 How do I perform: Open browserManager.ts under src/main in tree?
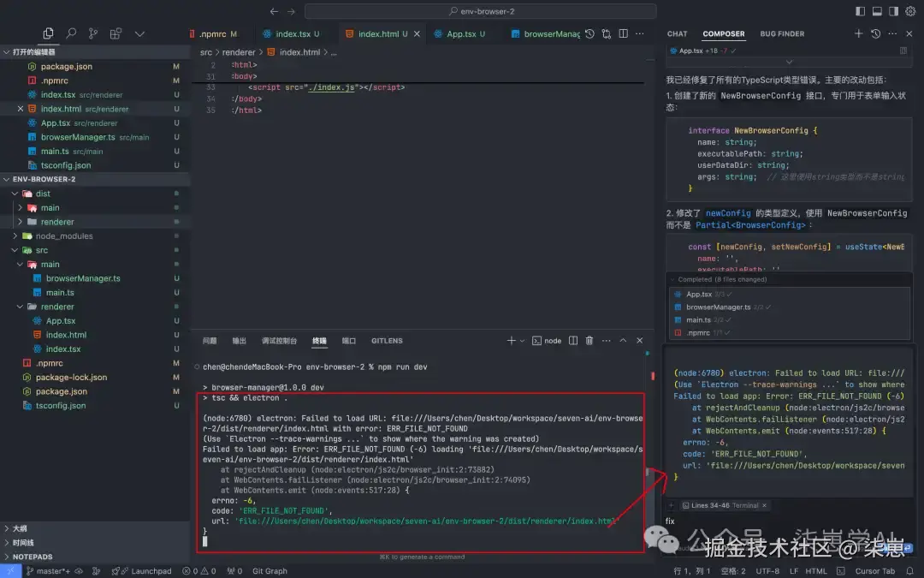pos(83,278)
